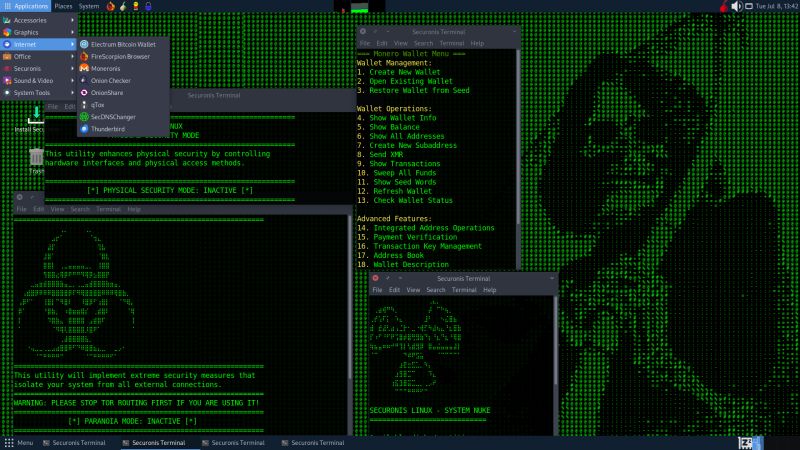The image size is (800, 450).
Task: Click '17. Address Book' line
Action: click(390, 256)
